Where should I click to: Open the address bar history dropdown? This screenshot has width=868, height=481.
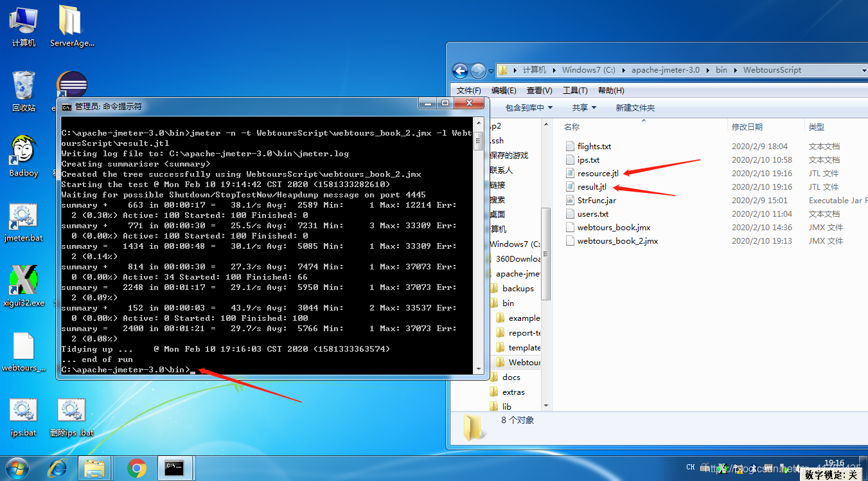coord(864,70)
